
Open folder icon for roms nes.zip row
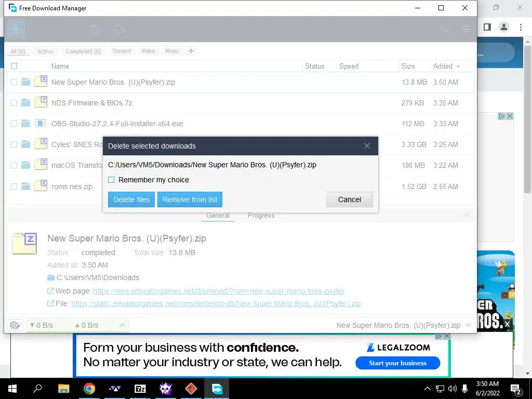click(26, 187)
